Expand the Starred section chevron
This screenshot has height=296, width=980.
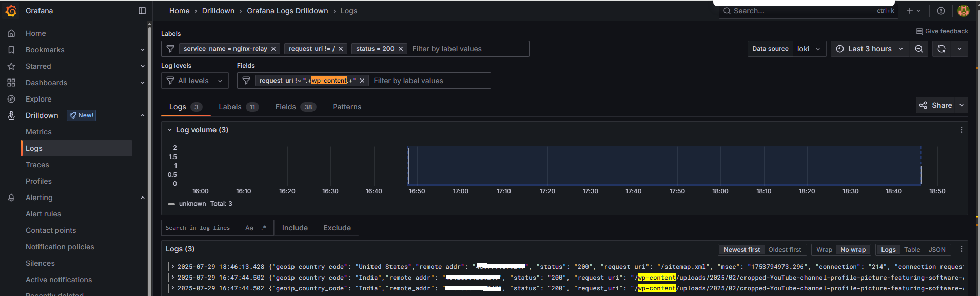(143, 66)
